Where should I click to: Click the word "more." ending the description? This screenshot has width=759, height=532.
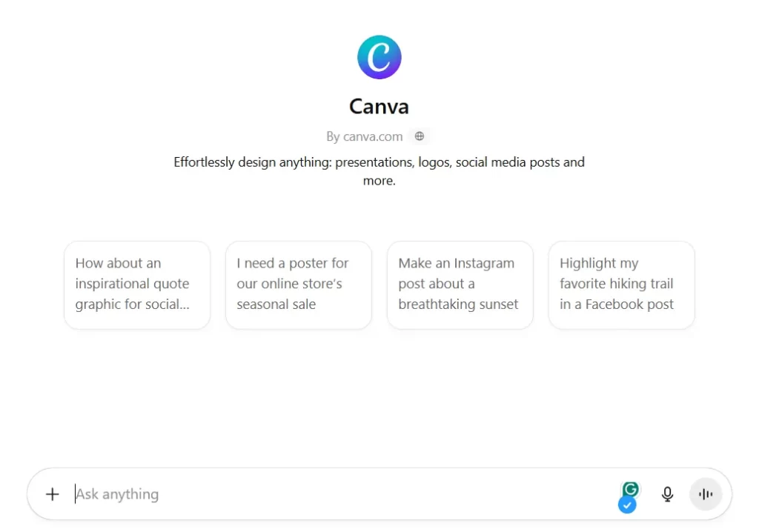coord(379,181)
